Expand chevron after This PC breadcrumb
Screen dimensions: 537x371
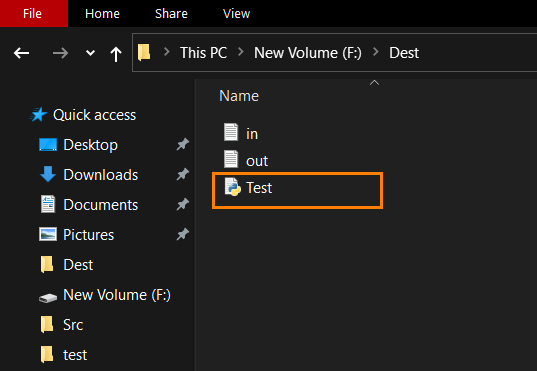tap(241, 52)
